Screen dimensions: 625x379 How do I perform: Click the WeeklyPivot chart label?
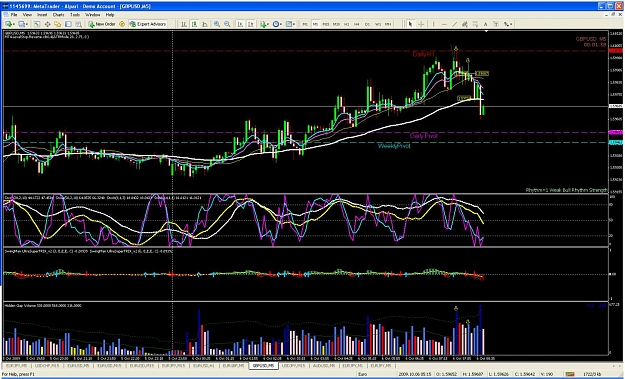pos(394,146)
